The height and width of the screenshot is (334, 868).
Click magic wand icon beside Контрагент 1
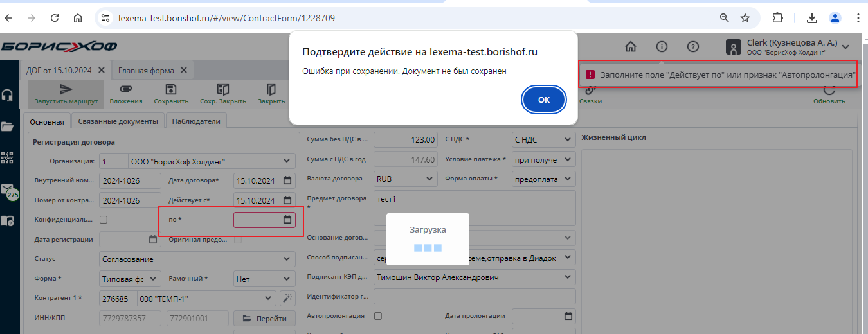click(x=287, y=298)
